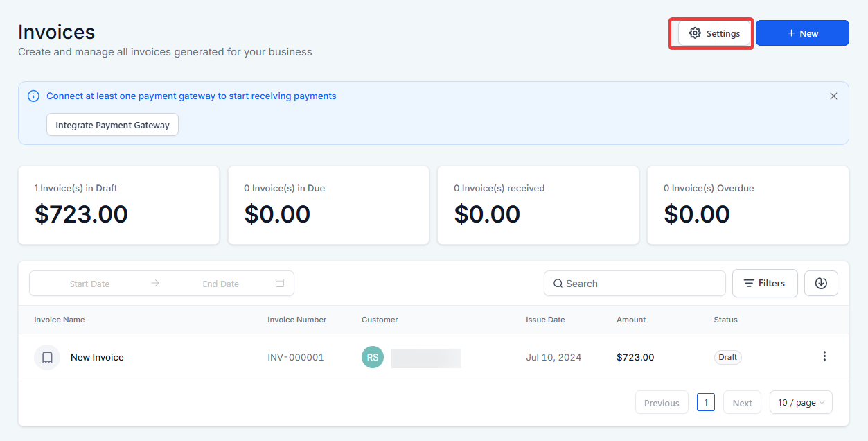Click the New Invoice document icon

coord(47,357)
